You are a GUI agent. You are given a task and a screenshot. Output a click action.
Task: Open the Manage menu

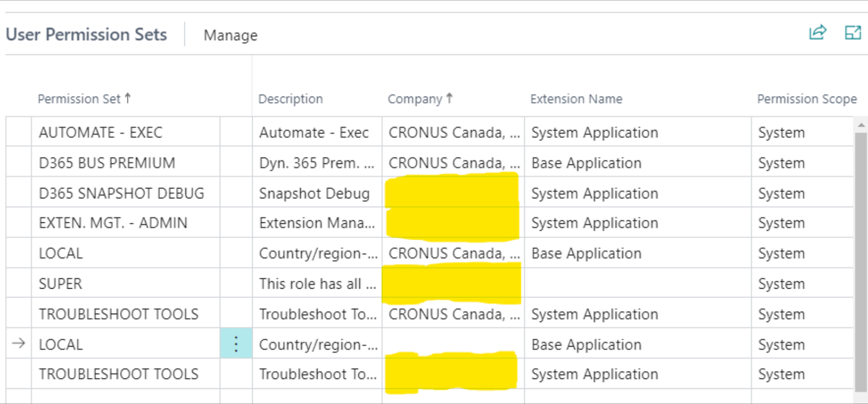click(x=230, y=35)
